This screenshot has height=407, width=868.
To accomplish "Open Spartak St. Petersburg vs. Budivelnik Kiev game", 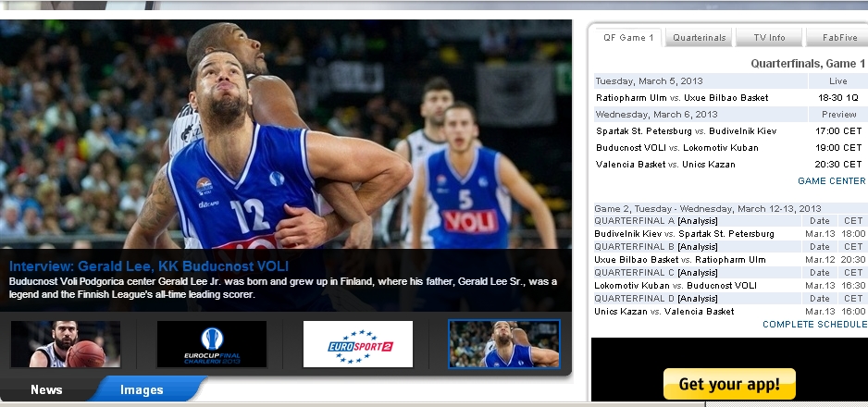I will [687, 131].
